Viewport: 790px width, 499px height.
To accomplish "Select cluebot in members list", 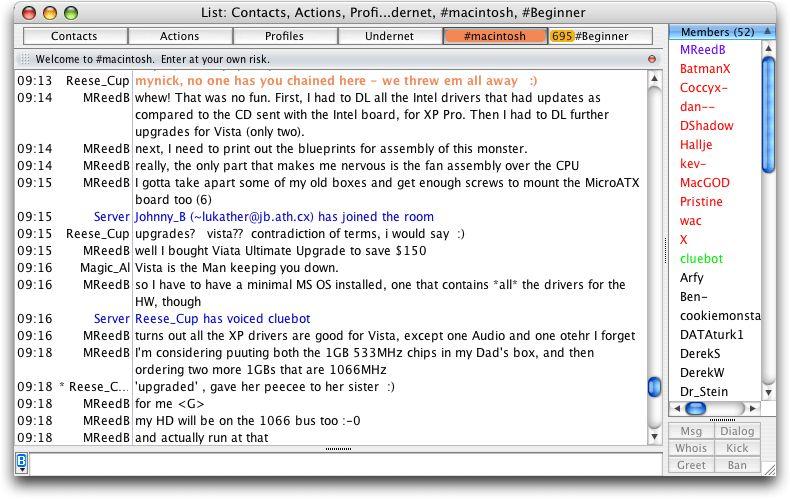I will coord(700,258).
